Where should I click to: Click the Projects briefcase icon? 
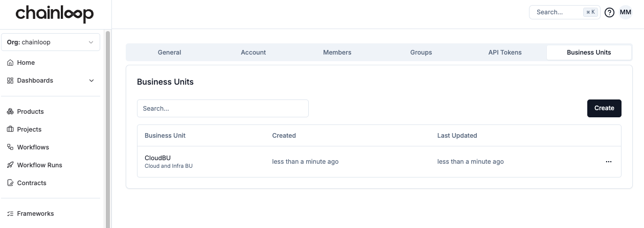10,130
